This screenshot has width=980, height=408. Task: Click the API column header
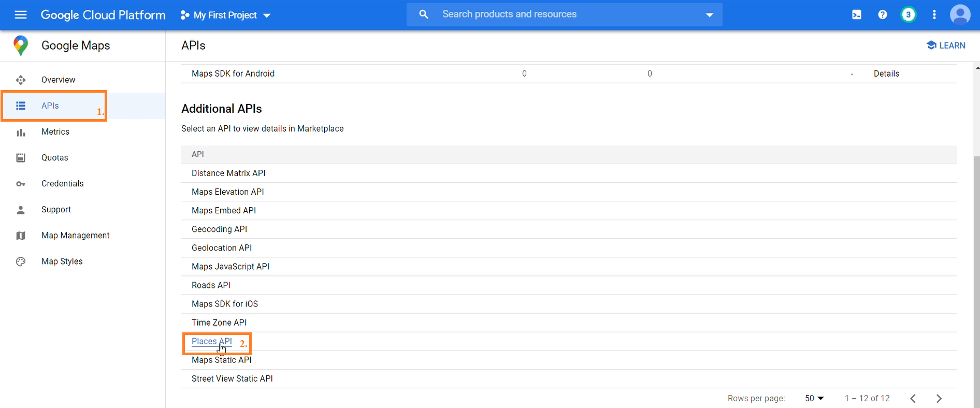pos(198,154)
